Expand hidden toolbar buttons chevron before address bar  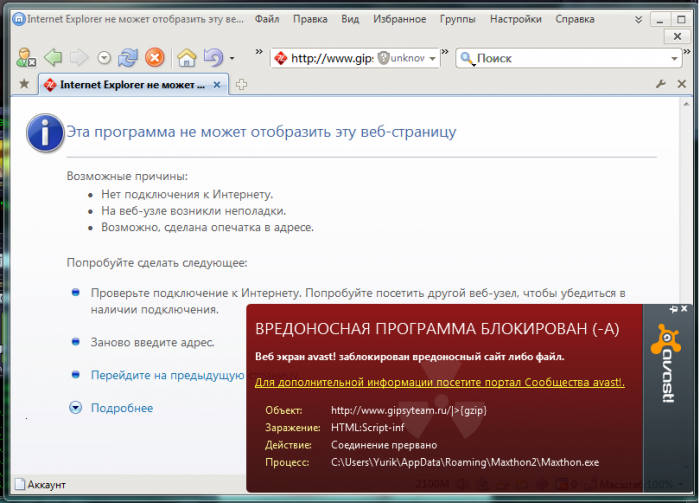pyautogui.click(x=259, y=52)
